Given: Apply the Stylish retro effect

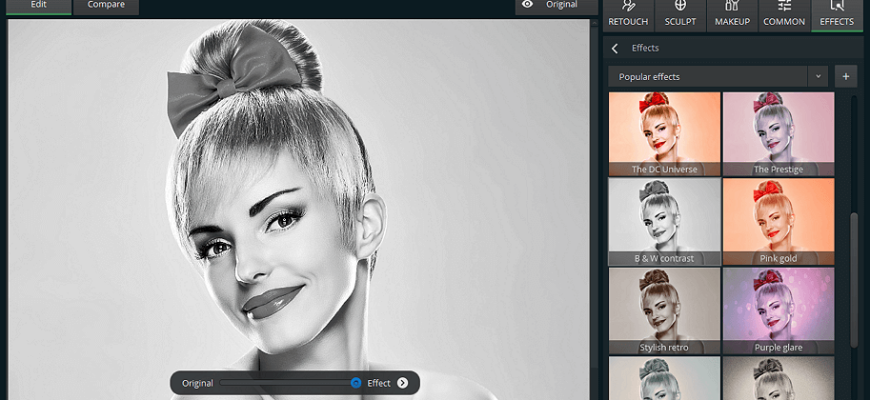Looking at the screenshot, I should click(x=664, y=311).
